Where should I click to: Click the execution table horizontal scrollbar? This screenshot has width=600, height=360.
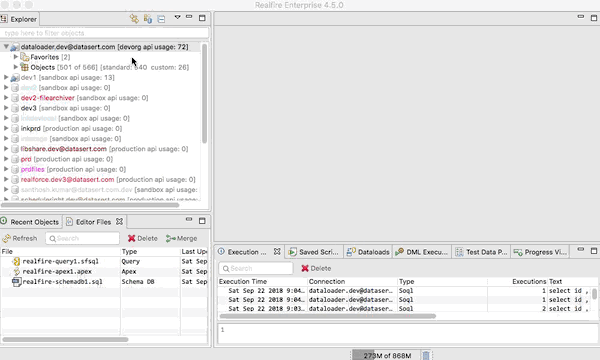click(328, 316)
